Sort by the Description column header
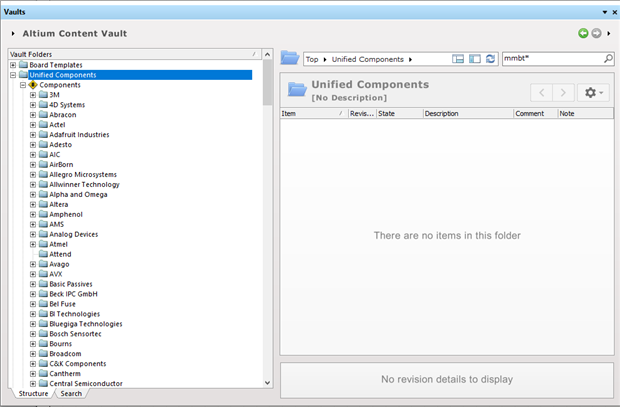Viewport: 620px width, 407px height. (x=468, y=114)
